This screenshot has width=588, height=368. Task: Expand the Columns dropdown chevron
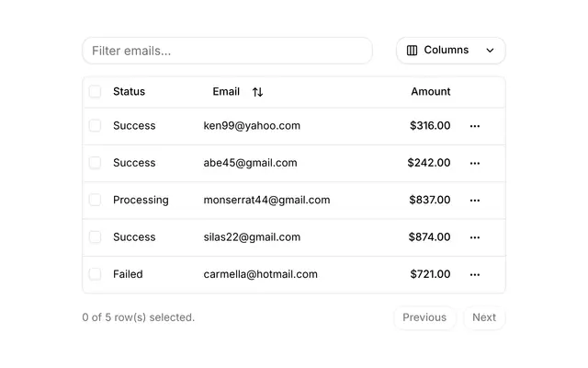[x=490, y=51]
